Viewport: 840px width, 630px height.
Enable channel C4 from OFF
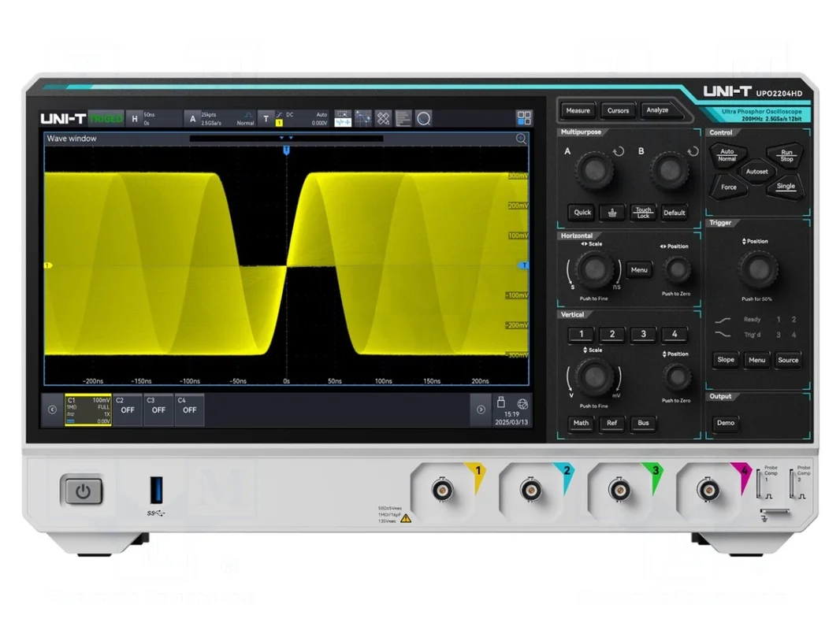pyautogui.click(x=190, y=410)
